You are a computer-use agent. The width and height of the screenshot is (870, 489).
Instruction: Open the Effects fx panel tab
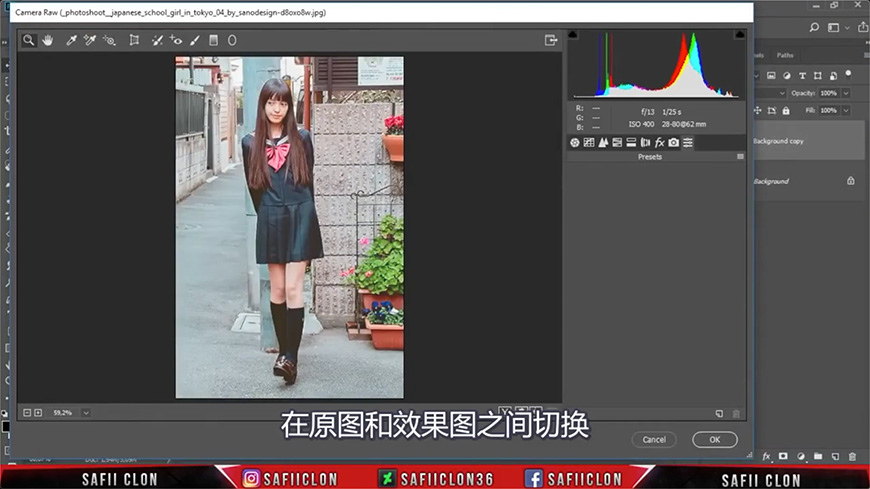[659, 143]
